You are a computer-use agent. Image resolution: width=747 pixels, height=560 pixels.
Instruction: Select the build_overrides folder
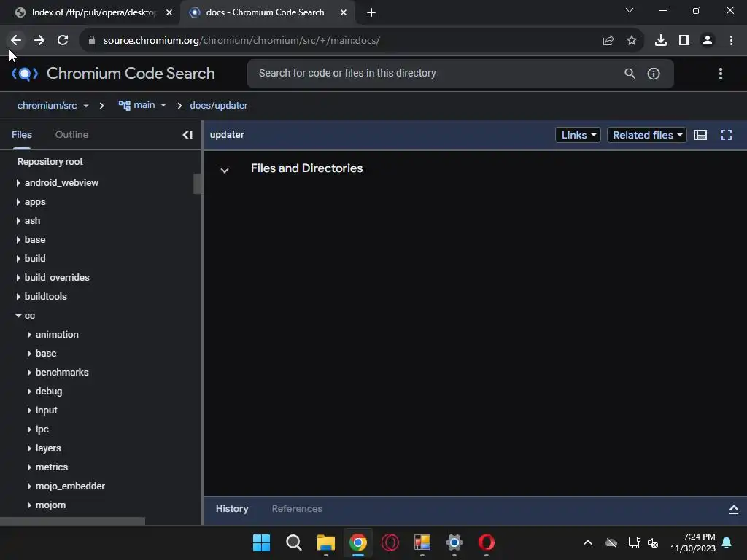point(57,278)
